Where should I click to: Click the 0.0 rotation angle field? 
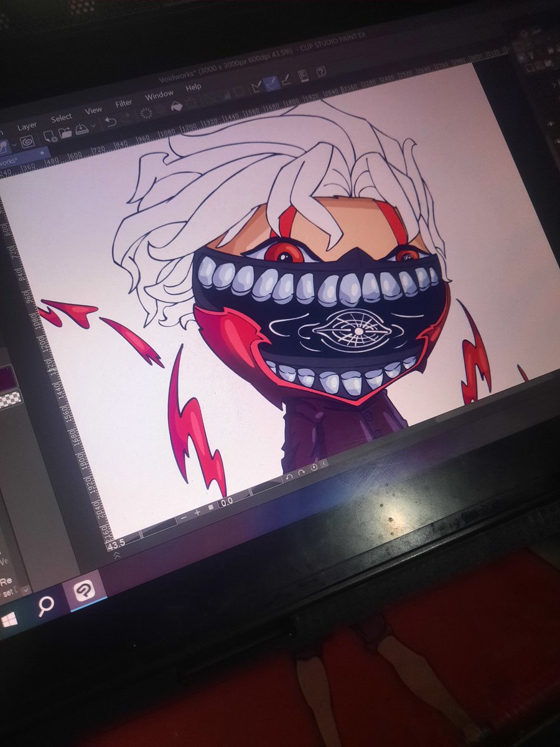[226, 500]
